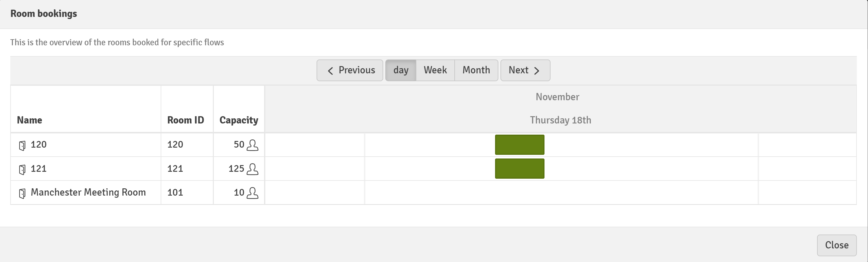
Task: Go to Previous day
Action: [x=350, y=70]
